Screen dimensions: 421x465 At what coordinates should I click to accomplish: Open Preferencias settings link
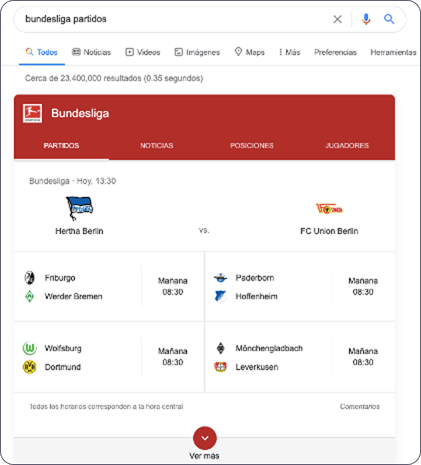pos(335,52)
